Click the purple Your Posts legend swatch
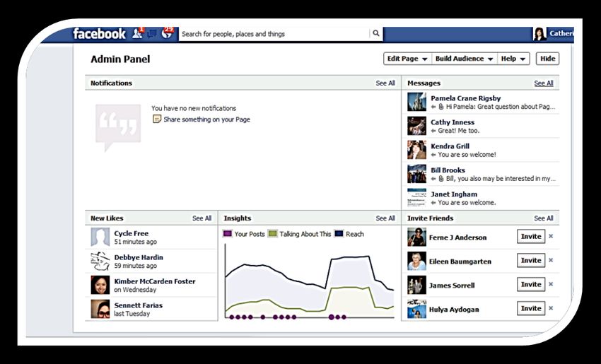This screenshot has width=601, height=364. click(227, 233)
